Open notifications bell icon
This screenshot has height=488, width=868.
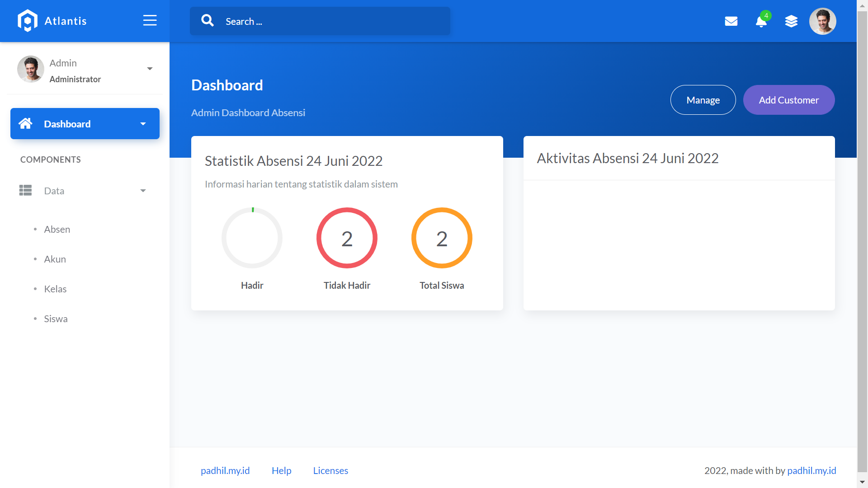coord(761,21)
